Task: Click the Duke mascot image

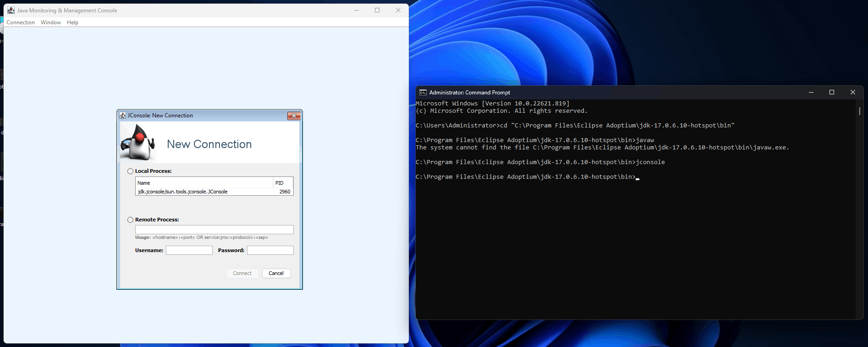Action: pyautogui.click(x=137, y=143)
